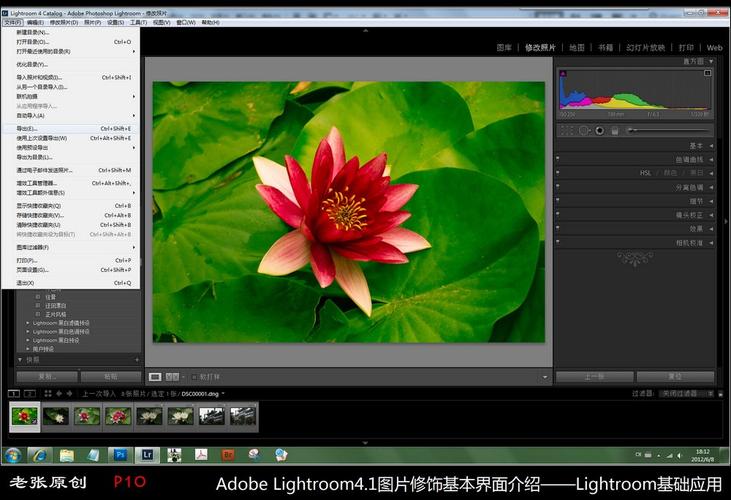Toggle 效果 effects panel on/off switch
The height and width of the screenshot is (500, 731).
[558, 228]
